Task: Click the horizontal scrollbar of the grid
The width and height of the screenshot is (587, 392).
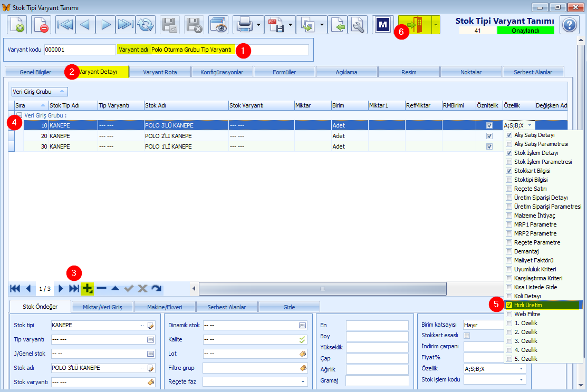Action: [x=322, y=288]
